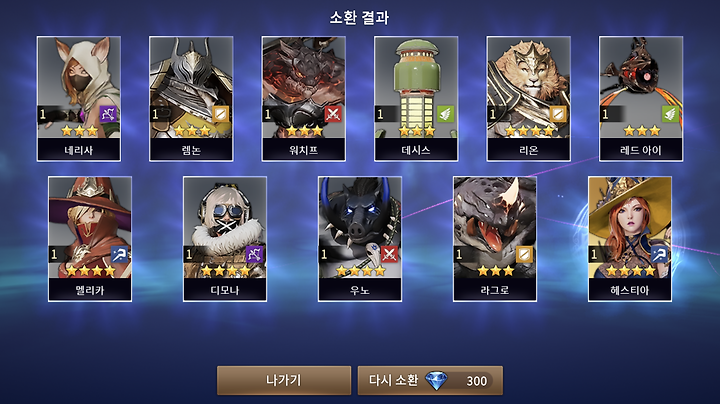Click the shield class icon on 리온 card
Viewport: 720px width, 404px height.
[x=558, y=114]
